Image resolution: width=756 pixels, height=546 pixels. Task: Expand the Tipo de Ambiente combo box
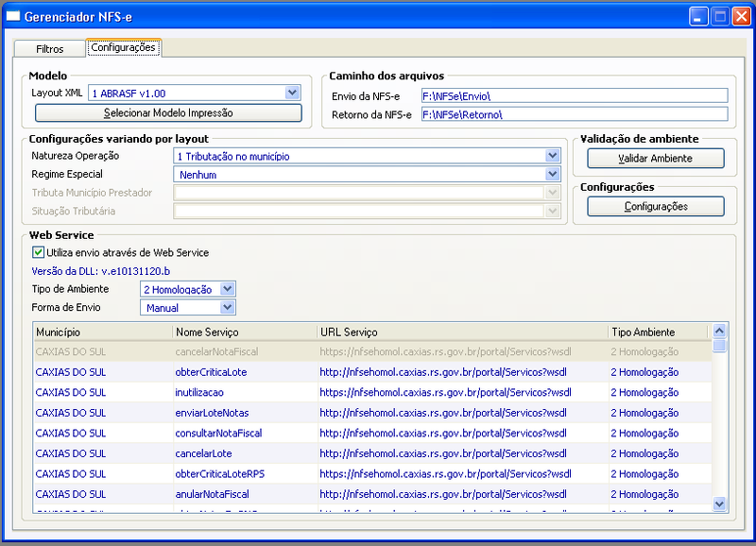[227, 289]
